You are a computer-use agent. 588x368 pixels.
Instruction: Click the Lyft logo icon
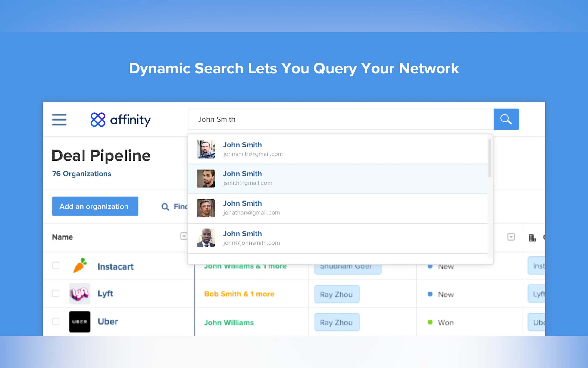80,294
